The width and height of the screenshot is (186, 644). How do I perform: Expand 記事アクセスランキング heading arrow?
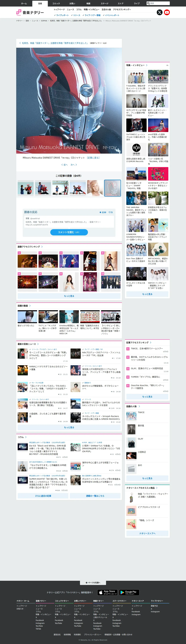151,343
